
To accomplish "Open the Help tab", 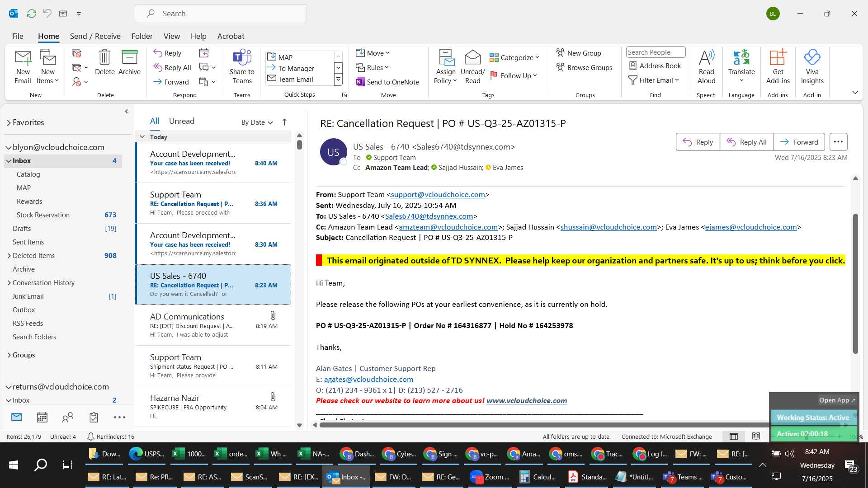I will tap(198, 36).
